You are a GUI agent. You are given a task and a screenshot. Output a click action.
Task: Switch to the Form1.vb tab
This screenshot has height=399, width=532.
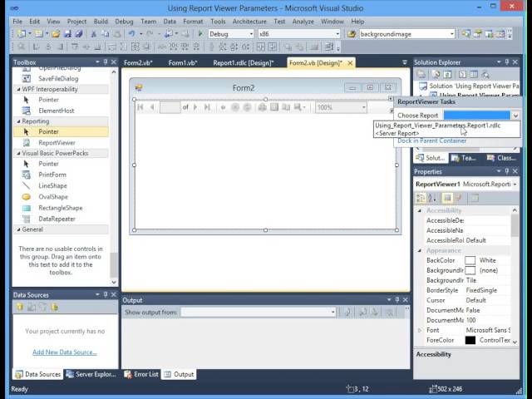(183, 63)
